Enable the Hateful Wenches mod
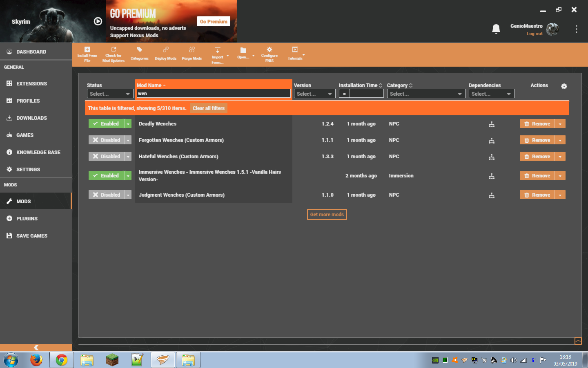Screen dimensions: 588x368 (x=106, y=156)
